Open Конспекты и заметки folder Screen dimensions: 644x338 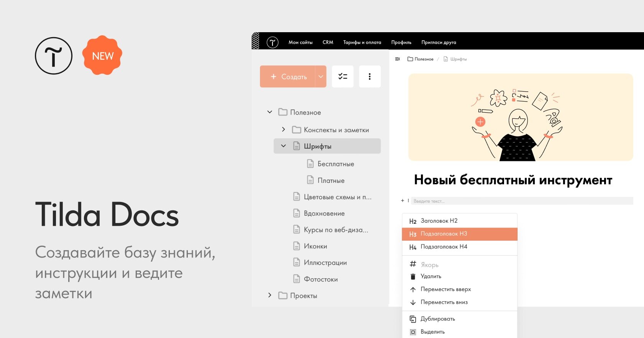click(x=336, y=130)
